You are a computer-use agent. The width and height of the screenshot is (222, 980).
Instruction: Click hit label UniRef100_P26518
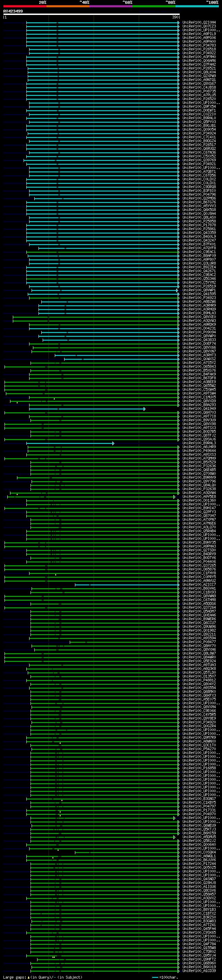(x=199, y=49)
